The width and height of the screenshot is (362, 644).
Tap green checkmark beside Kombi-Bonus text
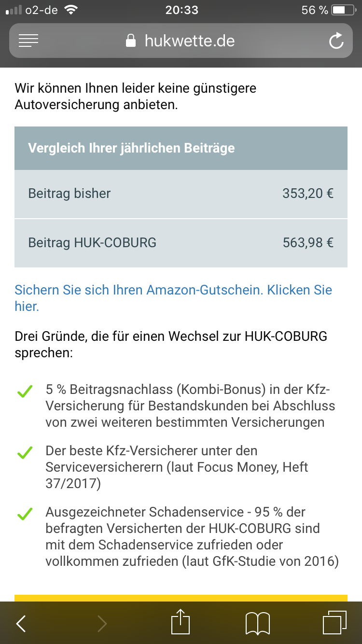click(25, 392)
